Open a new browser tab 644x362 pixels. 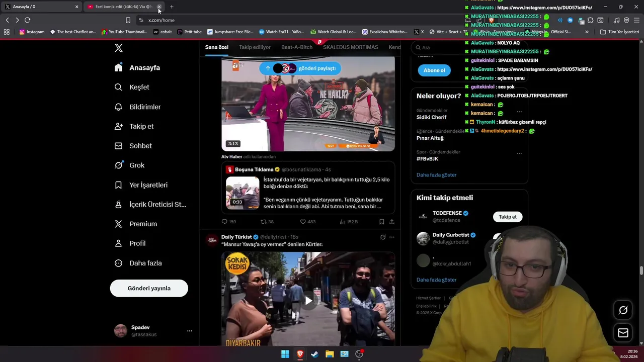(x=172, y=7)
